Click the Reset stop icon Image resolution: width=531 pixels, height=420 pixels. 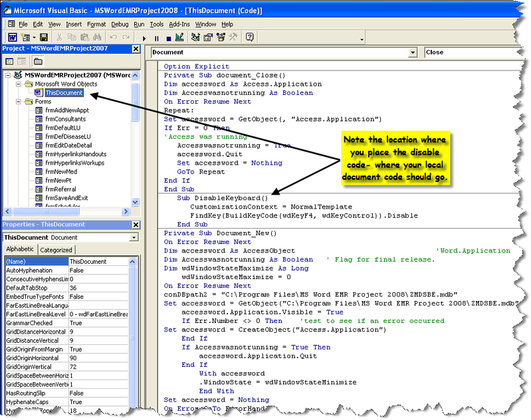(167, 38)
